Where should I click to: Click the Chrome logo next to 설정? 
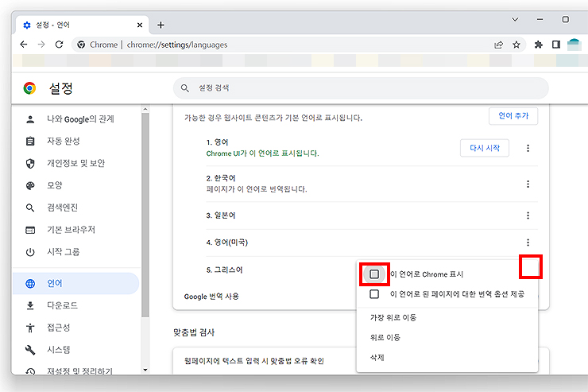click(x=29, y=88)
